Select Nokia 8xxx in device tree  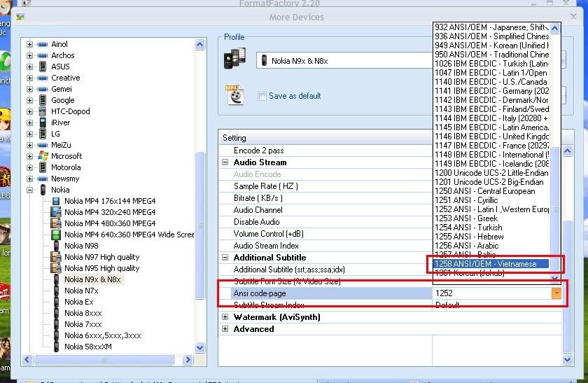pos(83,313)
